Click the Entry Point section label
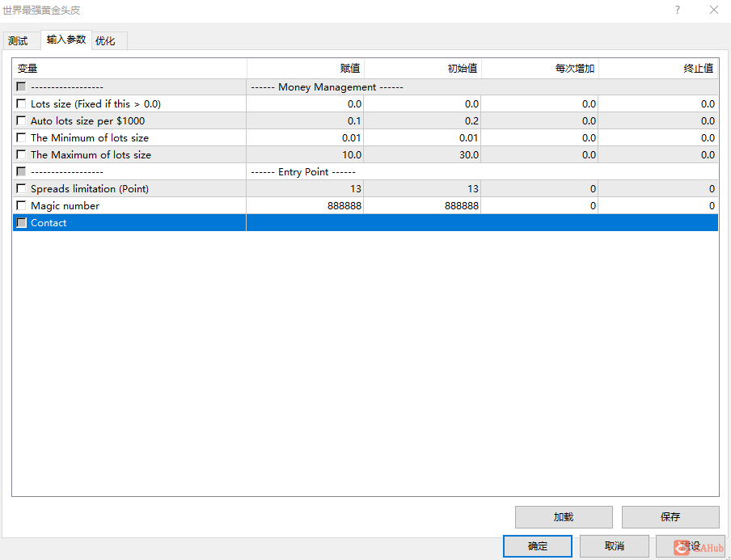The image size is (731, 560). point(303,172)
